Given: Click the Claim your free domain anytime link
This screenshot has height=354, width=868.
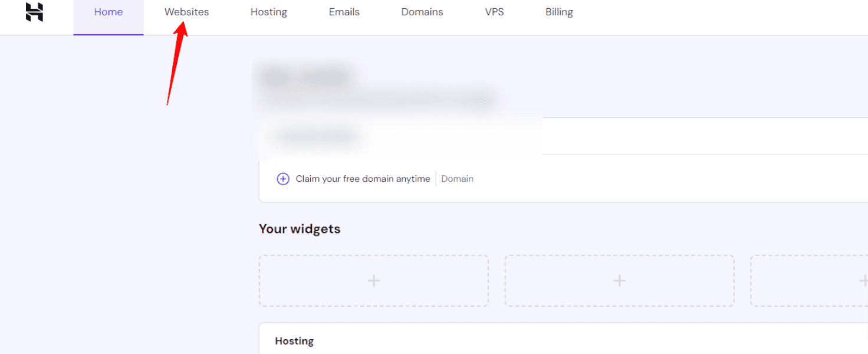Looking at the screenshot, I should click(362, 178).
